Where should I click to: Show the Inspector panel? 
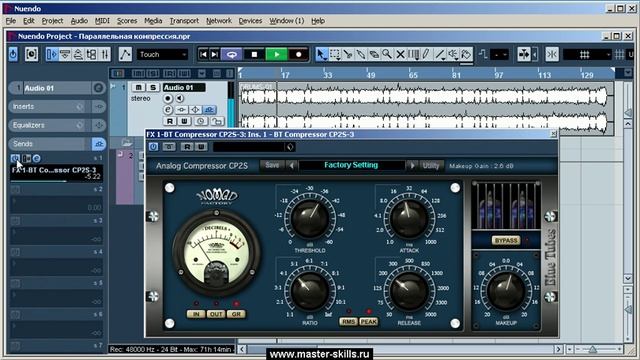[52, 54]
